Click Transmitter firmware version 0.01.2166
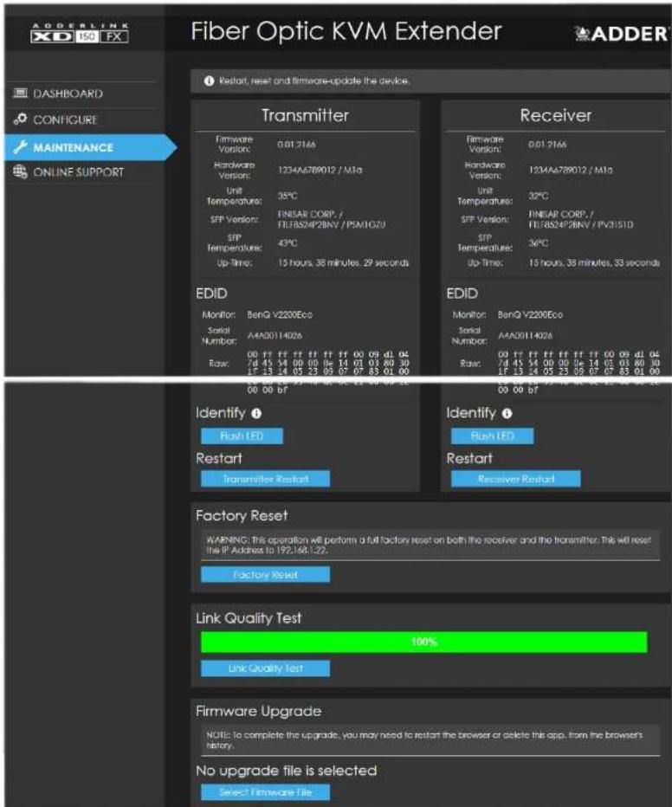 [x=296, y=145]
